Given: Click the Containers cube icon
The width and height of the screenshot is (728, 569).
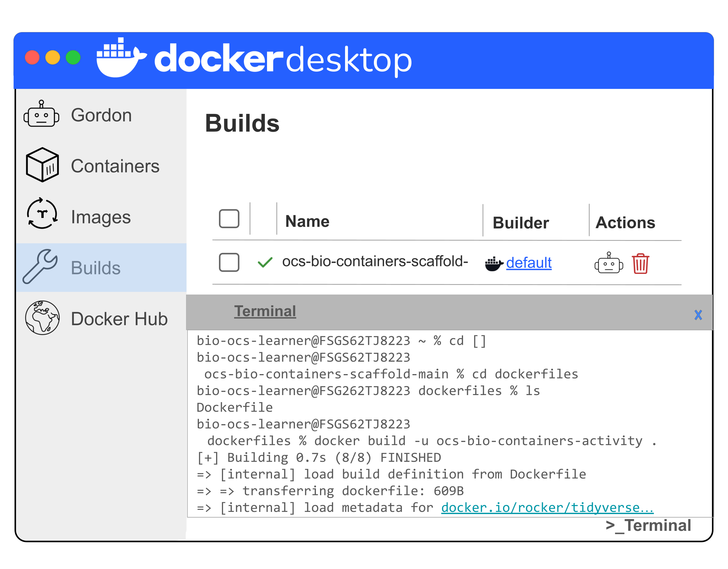Looking at the screenshot, I should coord(42,165).
